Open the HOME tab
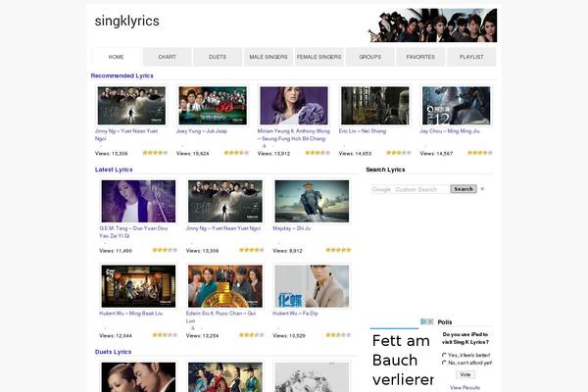The image size is (588, 392). [116, 57]
